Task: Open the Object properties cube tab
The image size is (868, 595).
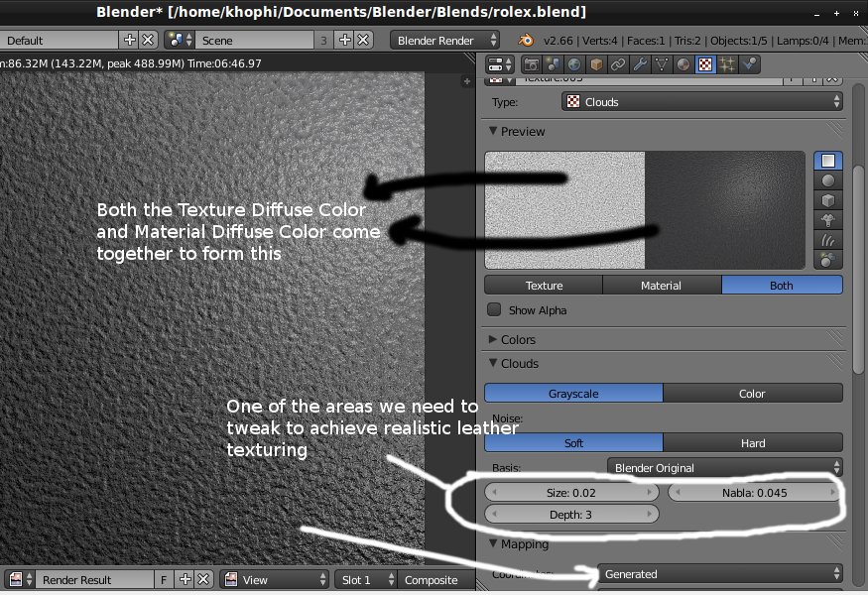Action: pos(597,64)
